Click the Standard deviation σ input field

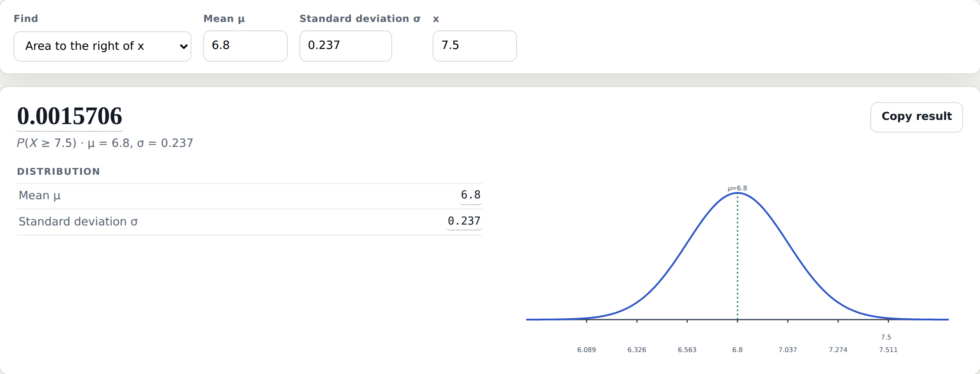346,46
